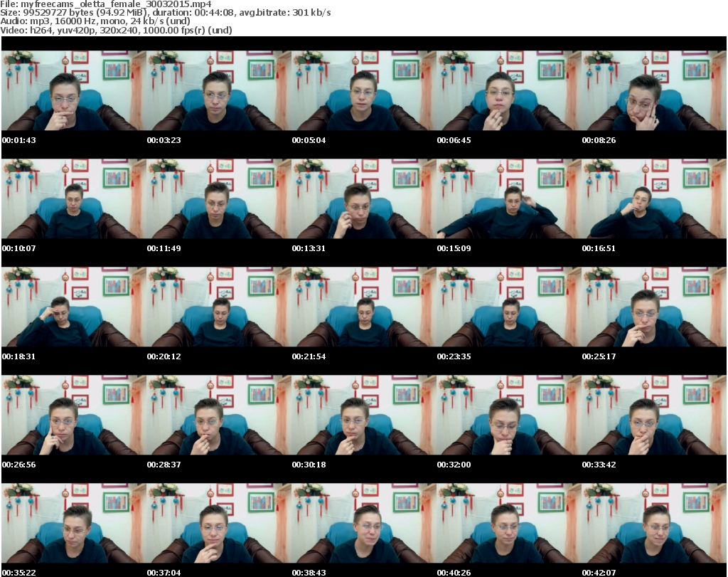Image resolution: width=728 pixels, height=577 pixels.
Task: Select the thumbnail frame at 00:25:17
Action: 654,307
